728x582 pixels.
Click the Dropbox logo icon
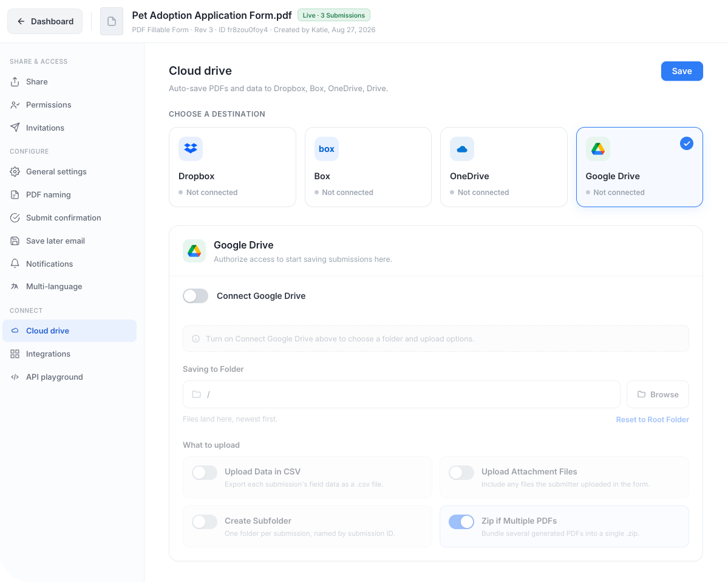[x=191, y=149]
